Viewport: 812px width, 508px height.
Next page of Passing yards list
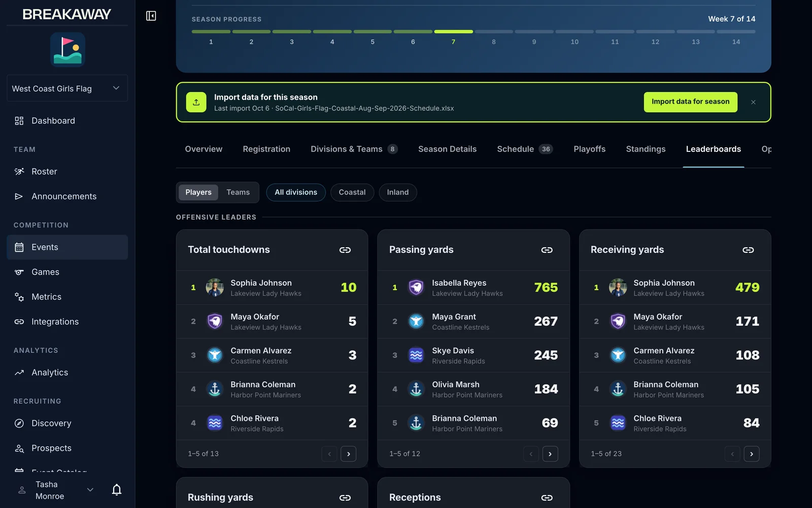coord(550,454)
